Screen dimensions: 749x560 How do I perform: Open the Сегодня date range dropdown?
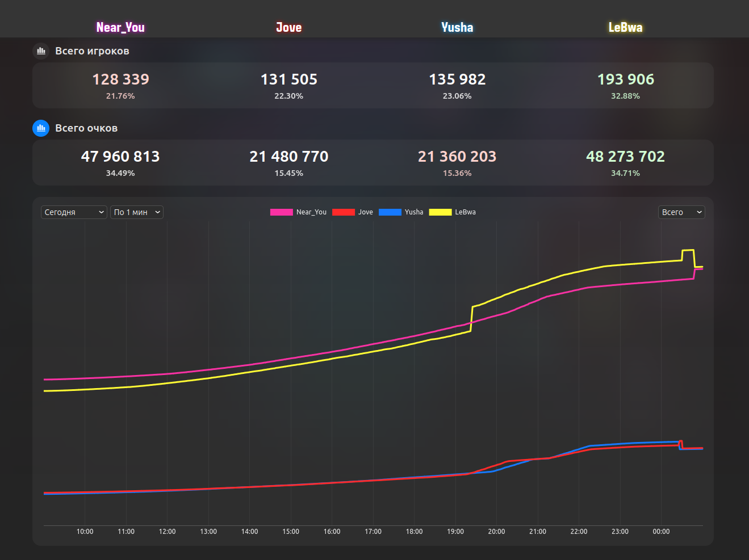74,212
